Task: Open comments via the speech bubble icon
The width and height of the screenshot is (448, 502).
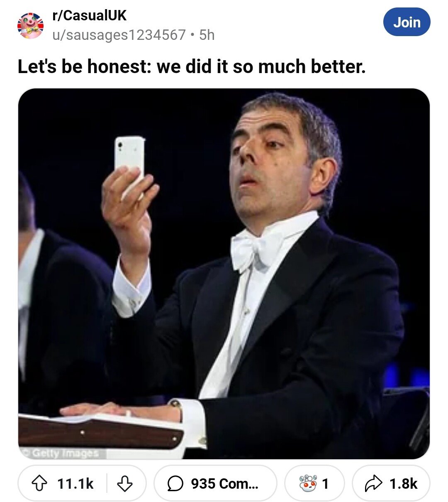Action: pyautogui.click(x=175, y=483)
